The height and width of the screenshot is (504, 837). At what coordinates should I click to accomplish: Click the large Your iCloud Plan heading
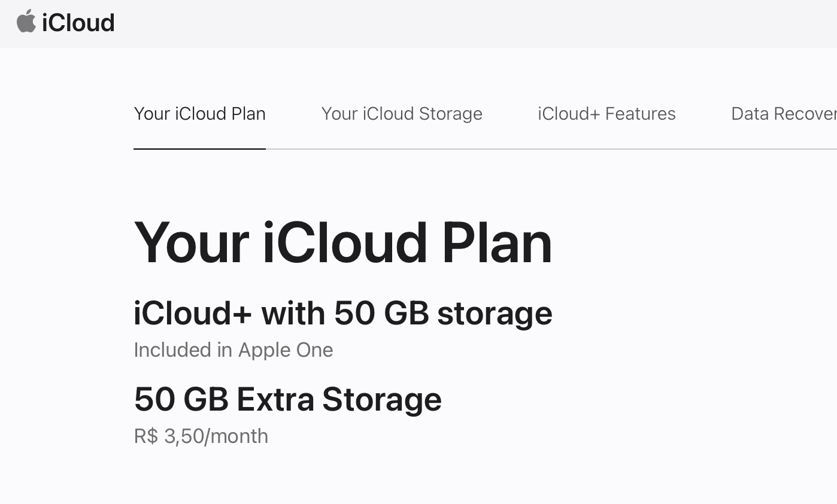click(342, 242)
